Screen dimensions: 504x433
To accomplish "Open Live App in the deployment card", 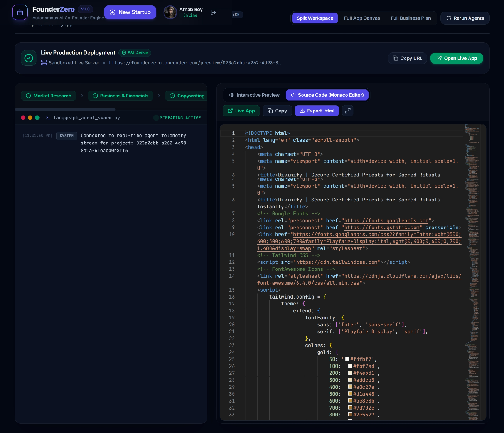I will 457,58.
